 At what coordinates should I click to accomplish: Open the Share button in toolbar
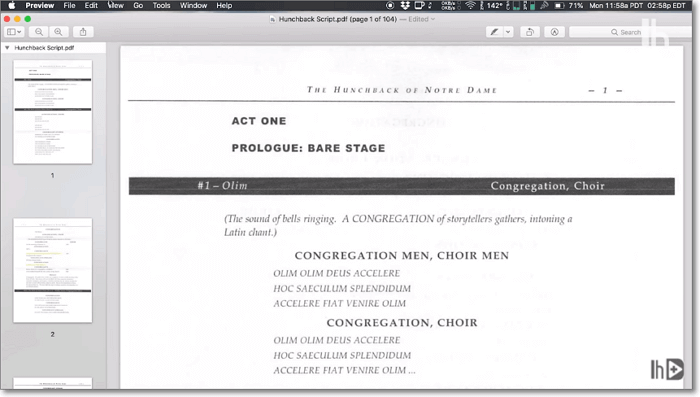coord(83,32)
